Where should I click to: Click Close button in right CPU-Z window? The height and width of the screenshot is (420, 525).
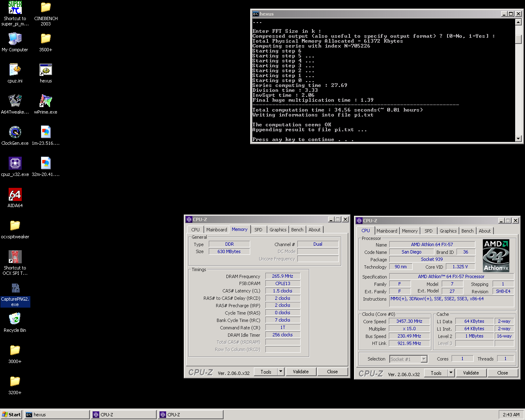pyautogui.click(x=503, y=373)
